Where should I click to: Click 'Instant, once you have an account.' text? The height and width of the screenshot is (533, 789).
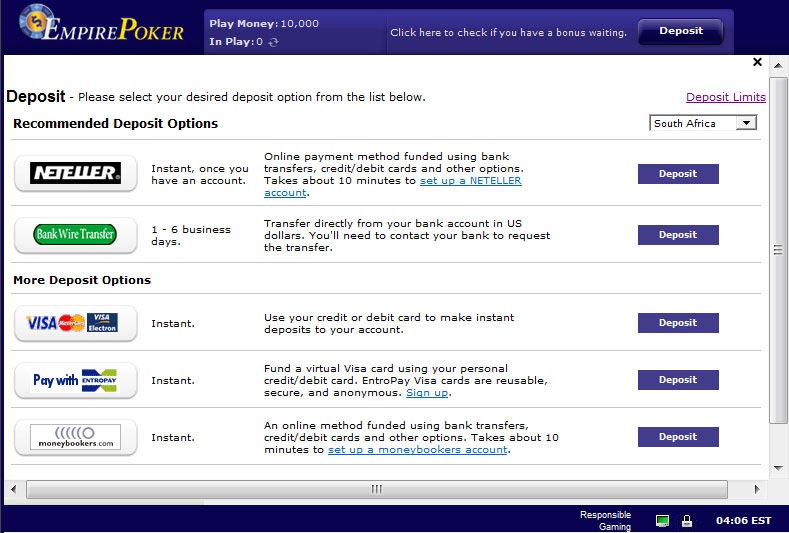pos(200,175)
